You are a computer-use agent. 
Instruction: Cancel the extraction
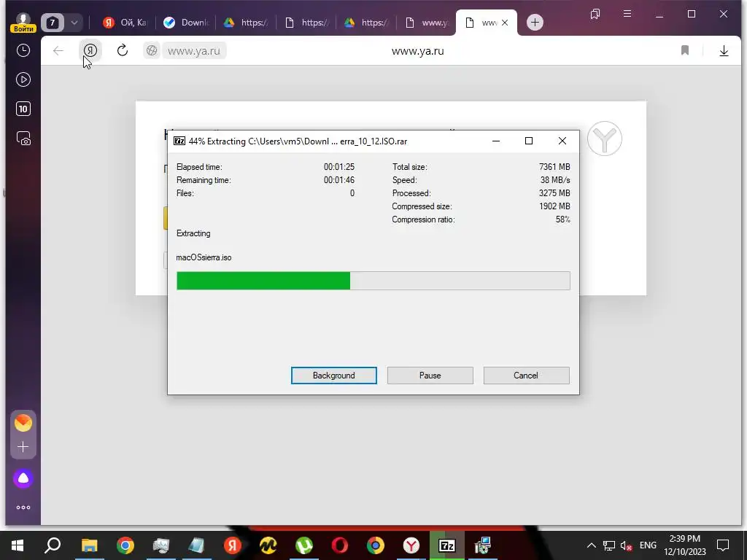[526, 376]
